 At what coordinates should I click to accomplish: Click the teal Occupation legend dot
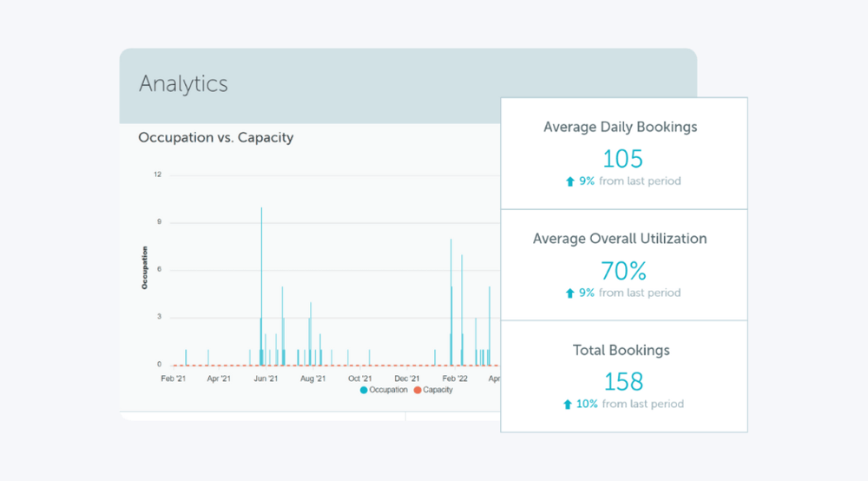tap(363, 391)
